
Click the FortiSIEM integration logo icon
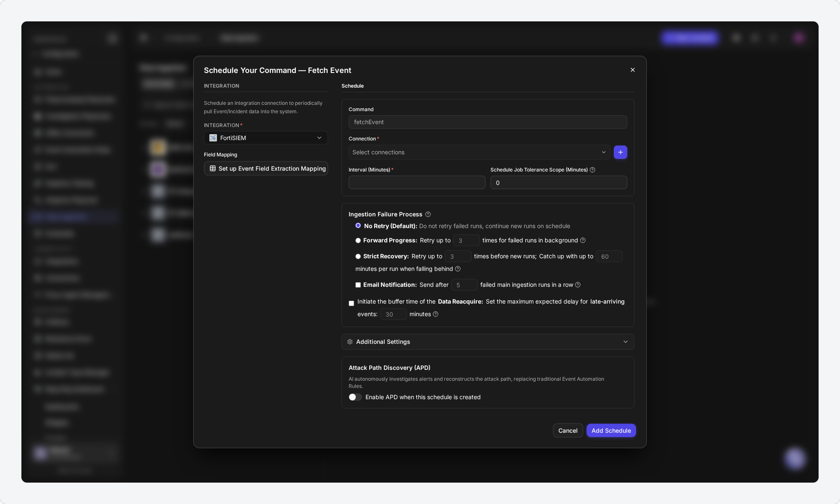213,138
